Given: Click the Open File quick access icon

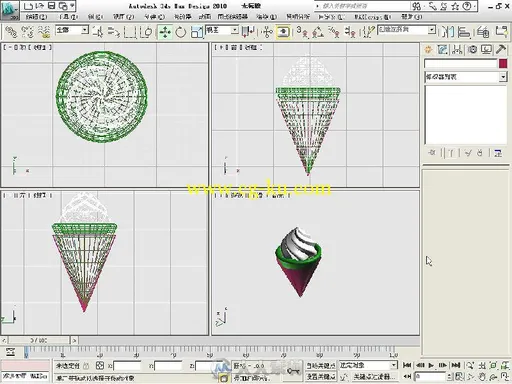Looking at the screenshot, I should click(40, 6).
